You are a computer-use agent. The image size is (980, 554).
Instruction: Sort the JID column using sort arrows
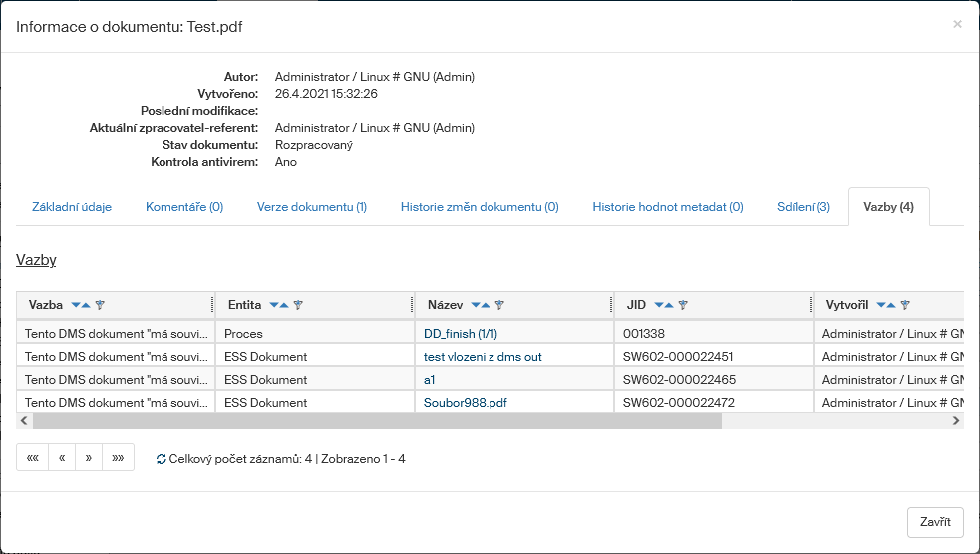[x=665, y=306]
